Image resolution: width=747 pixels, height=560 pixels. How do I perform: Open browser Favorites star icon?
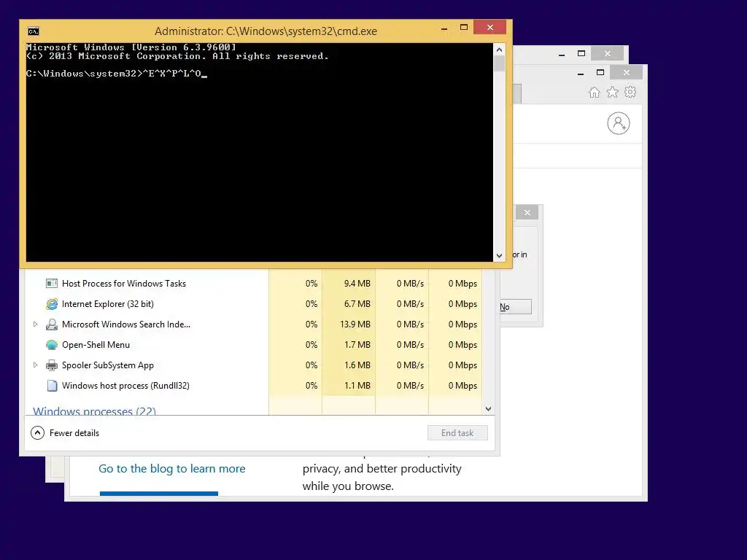(612, 93)
